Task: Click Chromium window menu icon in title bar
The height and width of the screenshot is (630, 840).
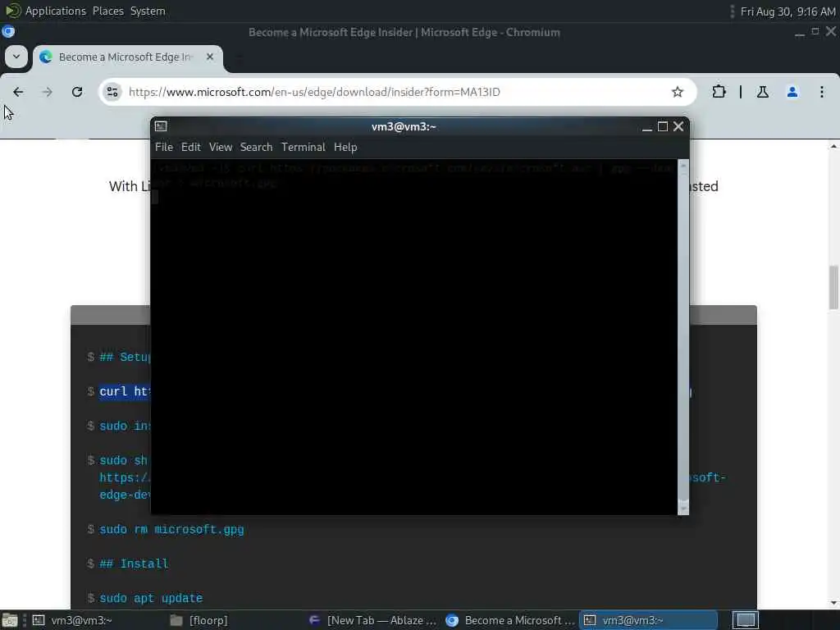Action: pyautogui.click(x=8, y=32)
